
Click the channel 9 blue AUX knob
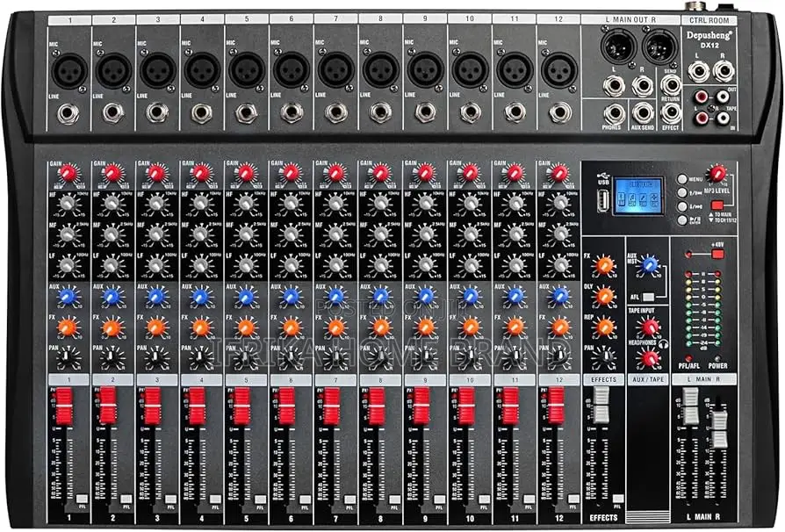pos(425,296)
